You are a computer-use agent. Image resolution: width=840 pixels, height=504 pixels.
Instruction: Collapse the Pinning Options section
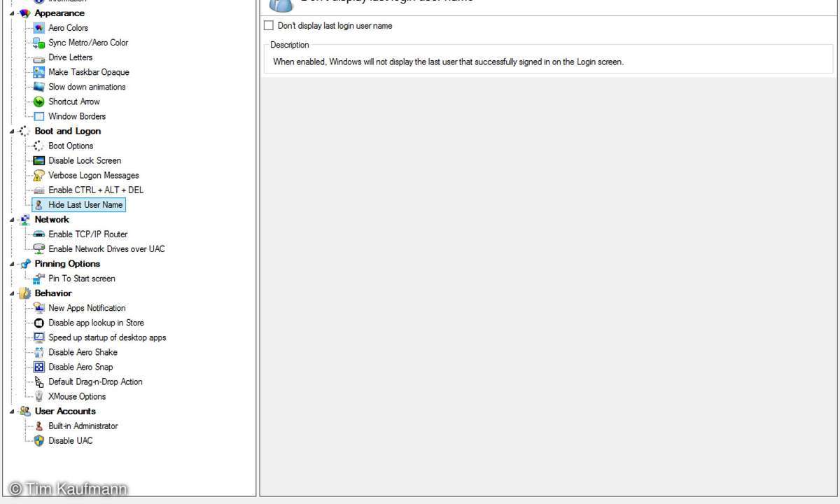(x=13, y=264)
